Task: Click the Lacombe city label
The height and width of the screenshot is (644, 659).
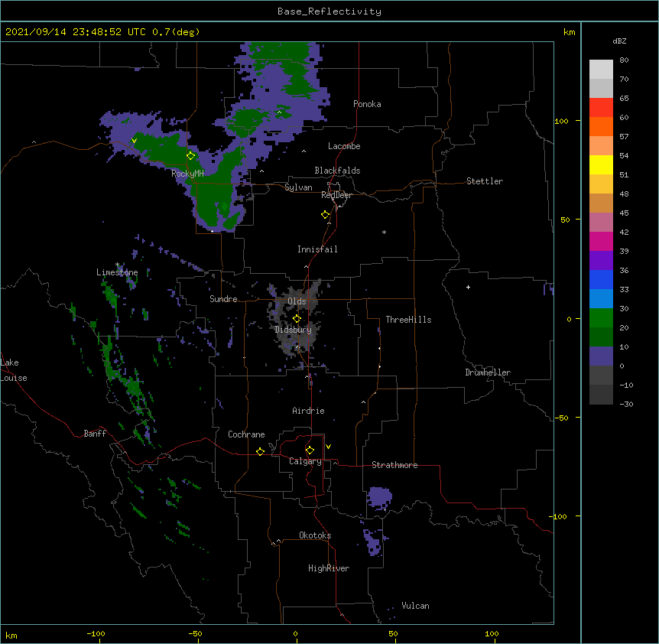Action: [x=344, y=146]
